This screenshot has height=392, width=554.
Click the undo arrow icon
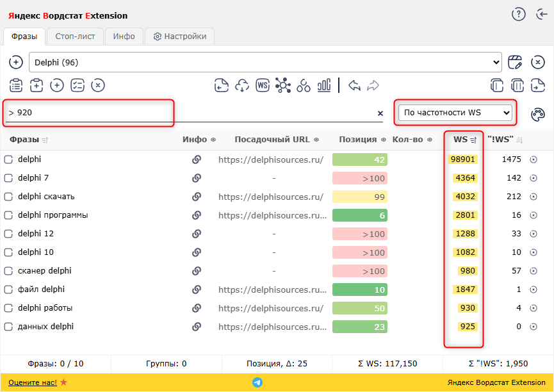[x=354, y=85]
